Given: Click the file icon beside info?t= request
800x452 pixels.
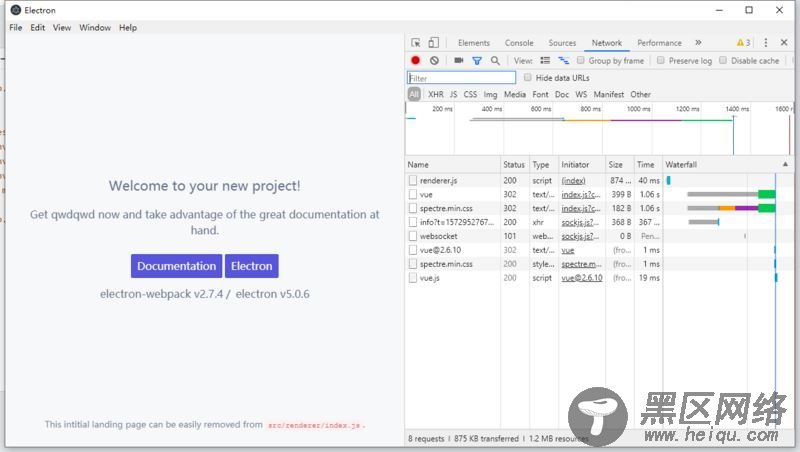Looking at the screenshot, I should point(413,222).
